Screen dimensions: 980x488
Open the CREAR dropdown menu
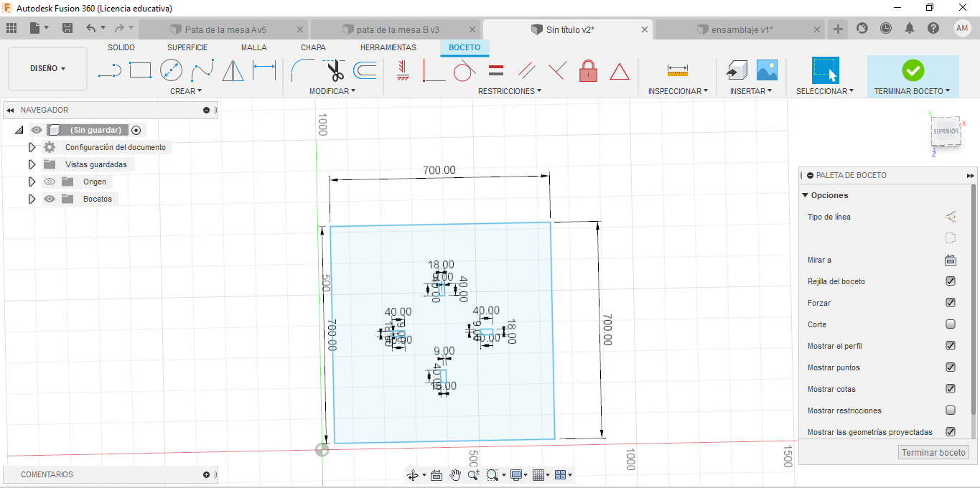pyautogui.click(x=186, y=91)
